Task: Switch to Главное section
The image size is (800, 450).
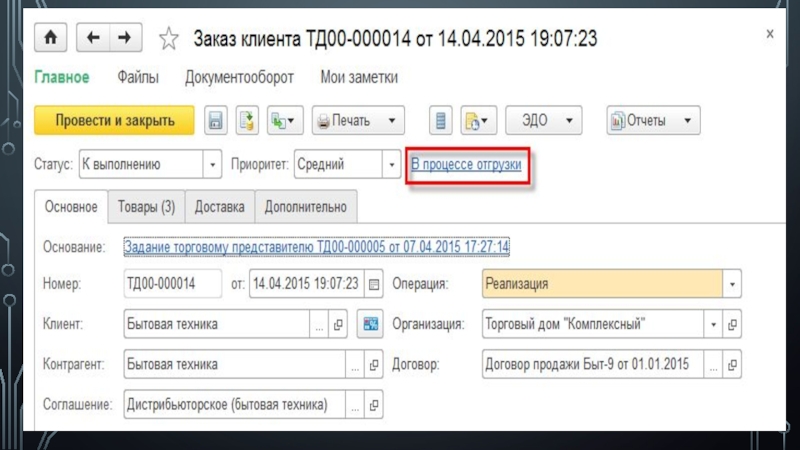Action: pos(62,78)
